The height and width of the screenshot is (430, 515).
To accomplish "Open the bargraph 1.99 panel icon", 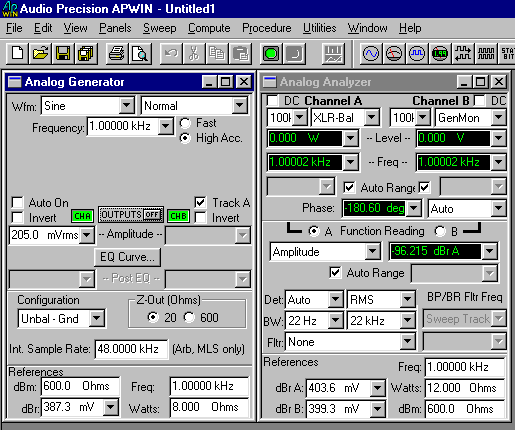I will (x=440, y=53).
